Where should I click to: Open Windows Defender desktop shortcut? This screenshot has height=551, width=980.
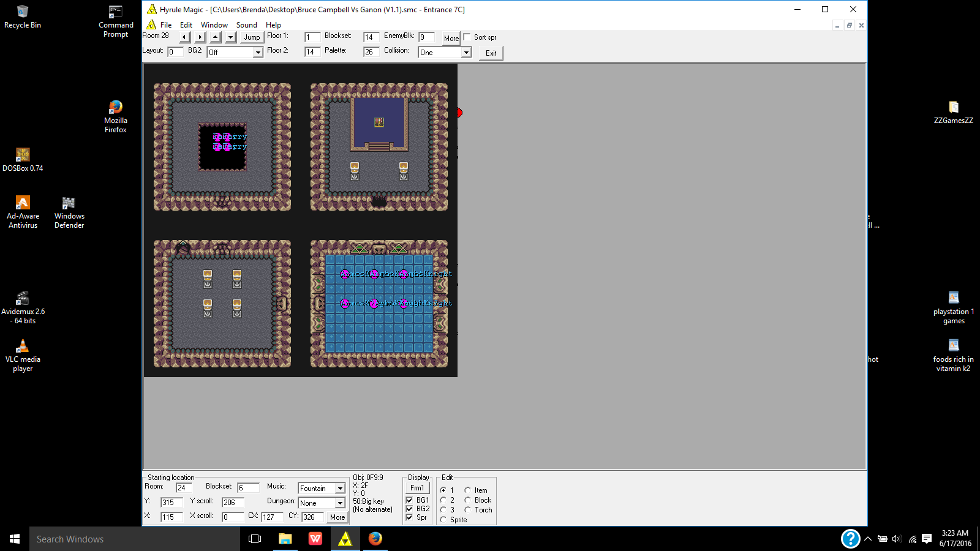click(69, 212)
